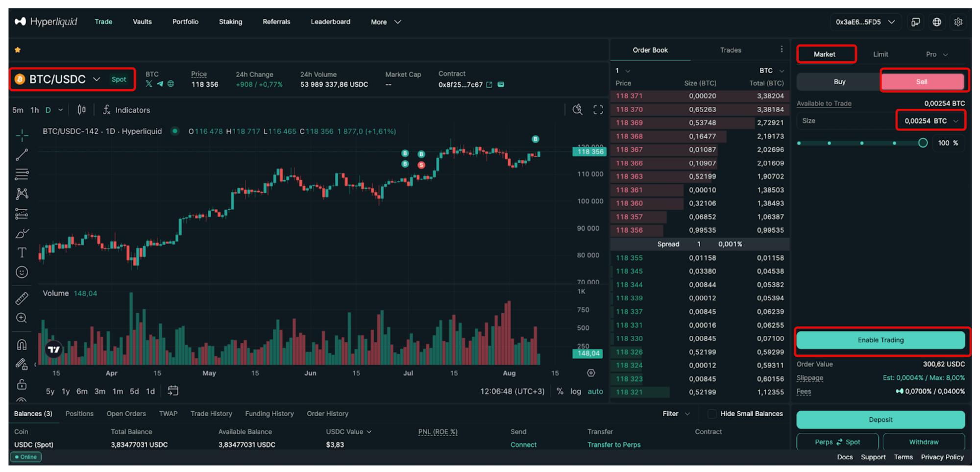Open the Indicators menu
The image size is (980, 472).
126,110
